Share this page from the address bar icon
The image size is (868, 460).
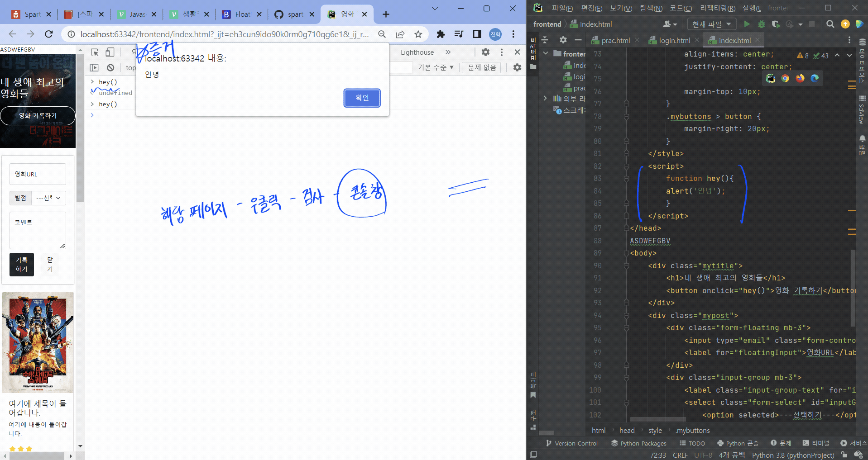coord(400,34)
